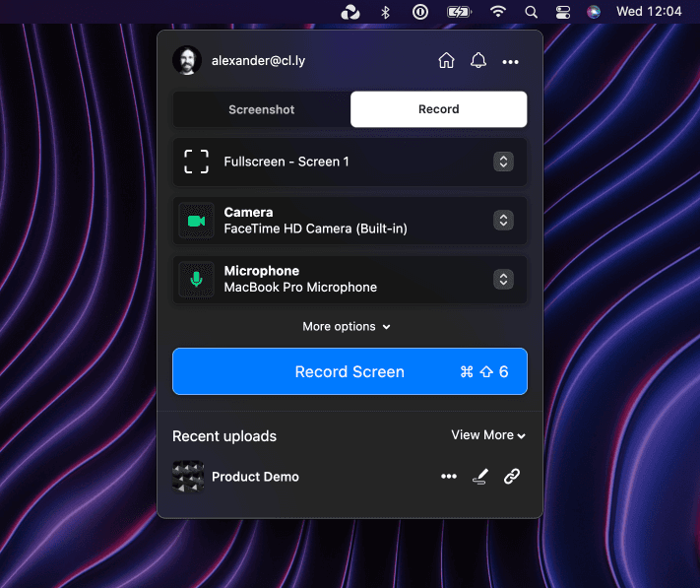Expand View More recent uploads
Viewport: 700px width, 588px height.
(x=488, y=435)
